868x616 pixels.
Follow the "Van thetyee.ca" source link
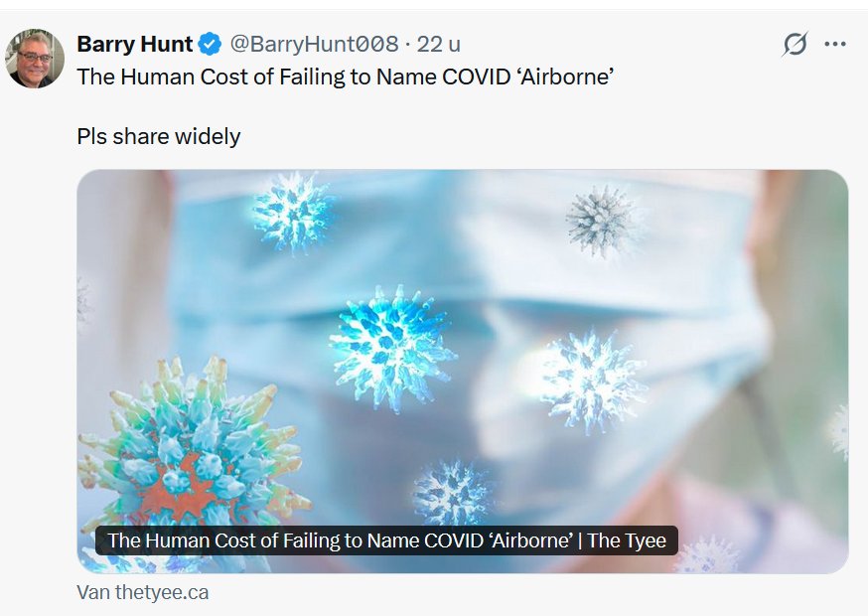click(x=143, y=593)
